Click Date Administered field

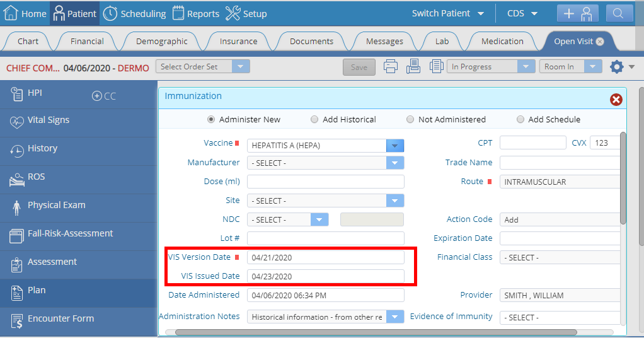325,295
